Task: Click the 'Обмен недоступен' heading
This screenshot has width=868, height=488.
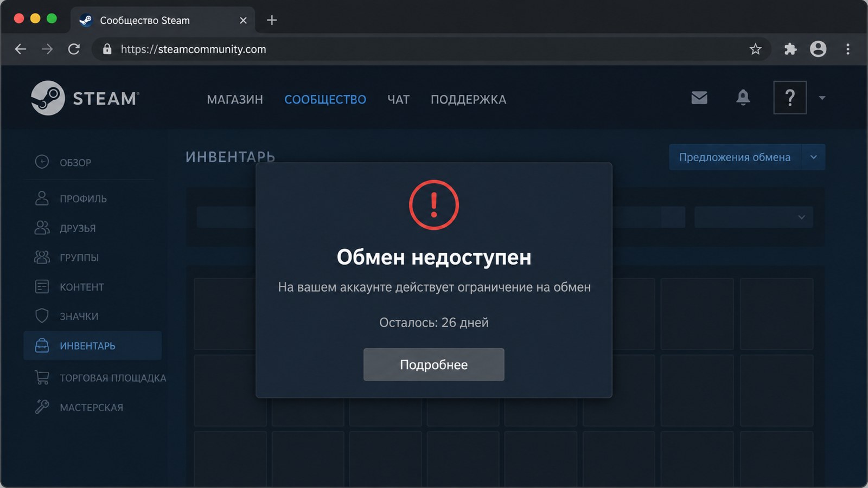Action: click(434, 257)
